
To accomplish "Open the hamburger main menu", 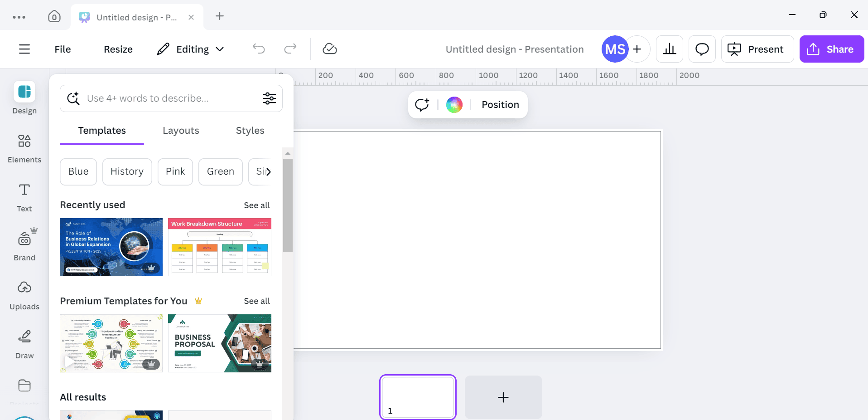I will point(24,49).
